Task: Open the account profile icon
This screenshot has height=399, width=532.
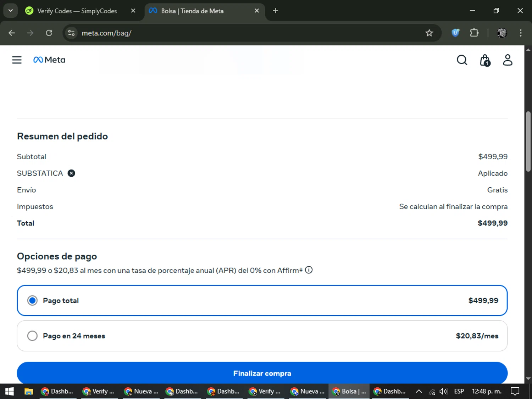Action: (x=508, y=60)
